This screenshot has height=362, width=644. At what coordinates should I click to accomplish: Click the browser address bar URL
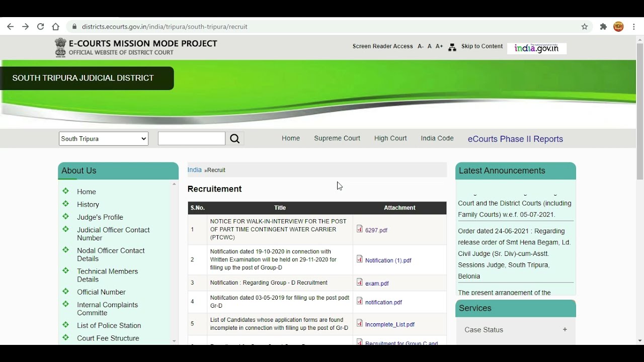[165, 27]
